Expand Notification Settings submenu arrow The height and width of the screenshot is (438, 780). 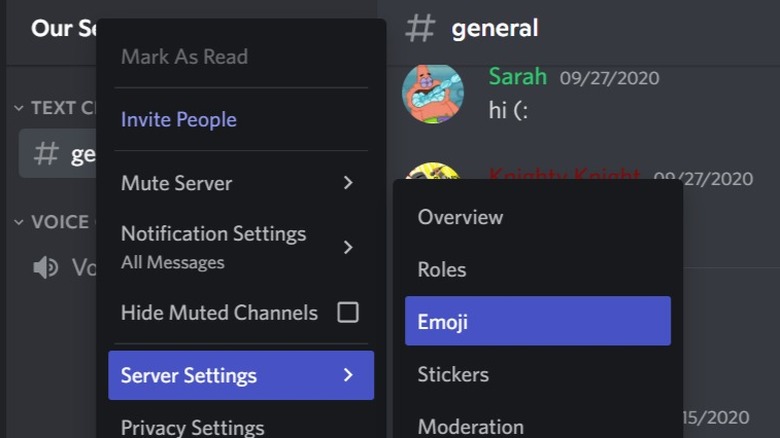[x=347, y=246]
